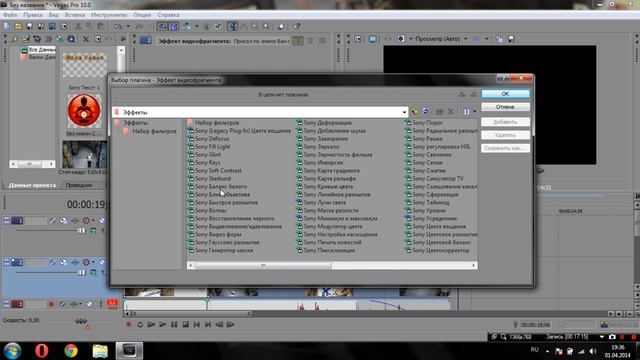Open Google Chrome from the taskbar

71,351
